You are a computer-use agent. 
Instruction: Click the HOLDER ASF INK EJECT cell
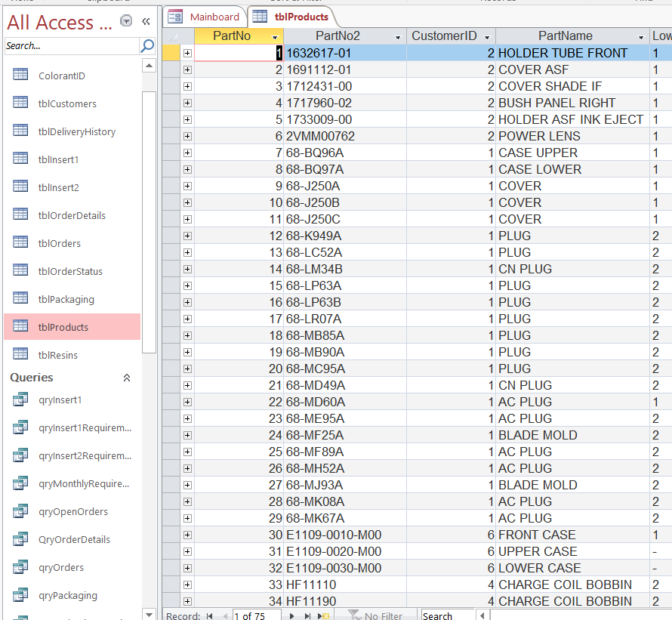tap(572, 119)
